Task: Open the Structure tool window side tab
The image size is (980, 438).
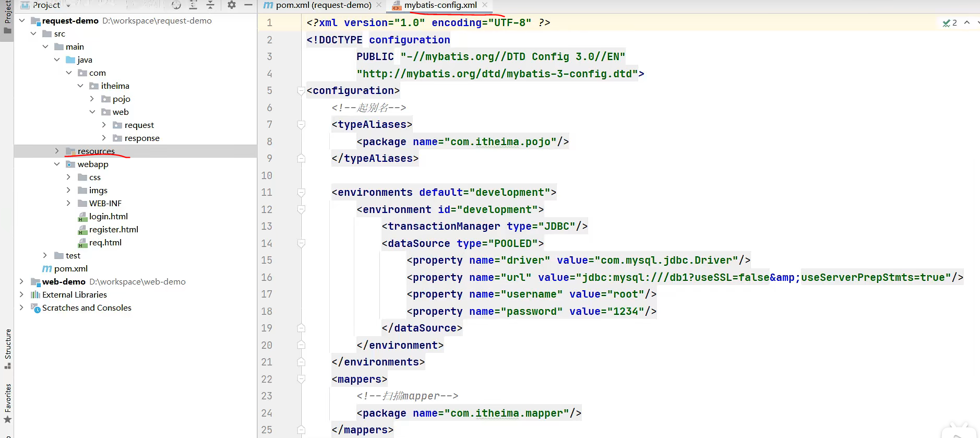Action: point(7,349)
